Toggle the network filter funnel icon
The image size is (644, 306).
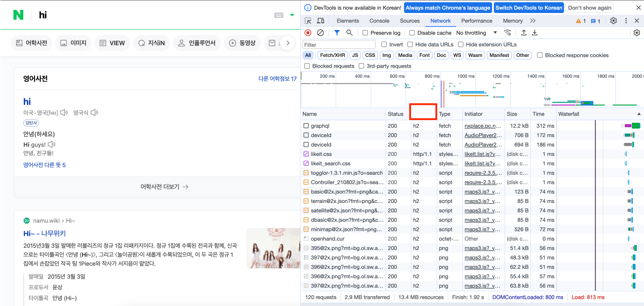click(x=337, y=33)
